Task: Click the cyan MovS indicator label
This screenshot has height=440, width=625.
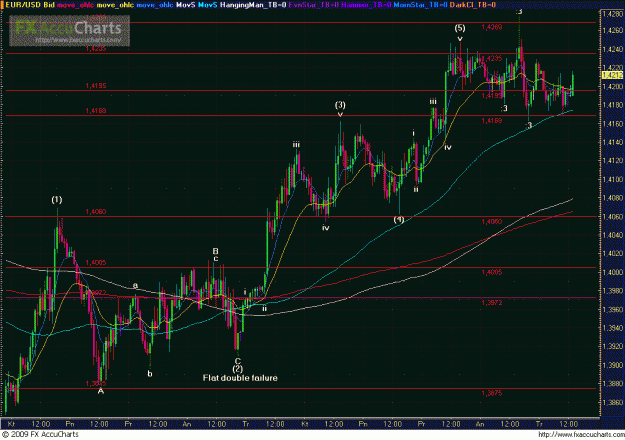Action: [208, 5]
